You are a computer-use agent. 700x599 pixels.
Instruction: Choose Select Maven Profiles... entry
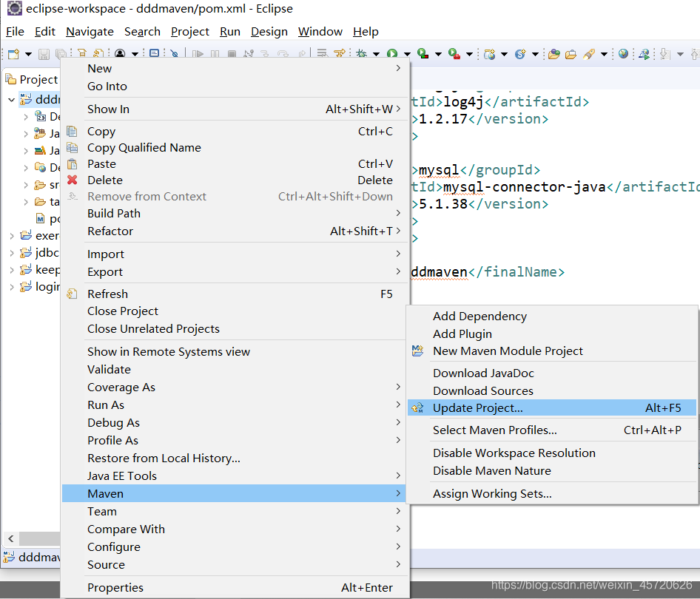(552, 430)
